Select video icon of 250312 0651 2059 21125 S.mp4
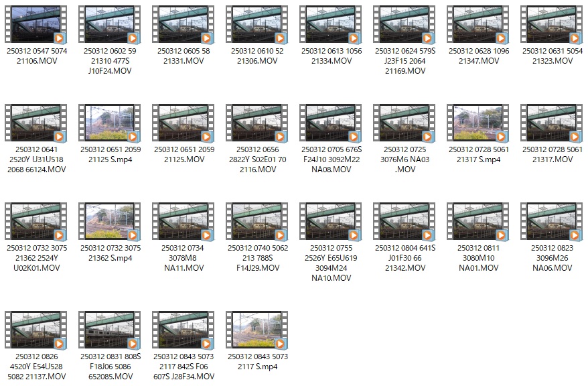588x386 pixels. pyautogui.click(x=110, y=123)
